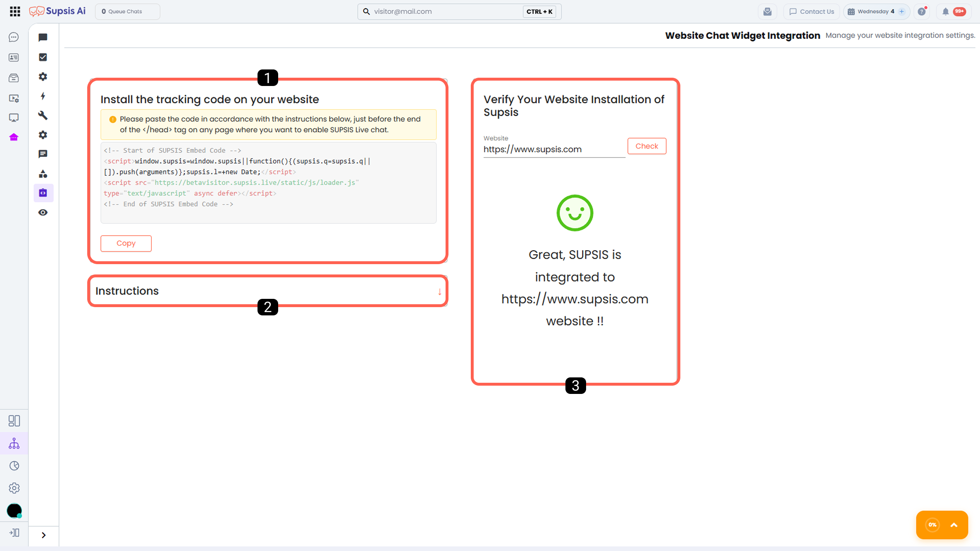Select the upper gear icon in the submenu
Image resolution: width=980 pixels, height=551 pixels.
point(43,76)
